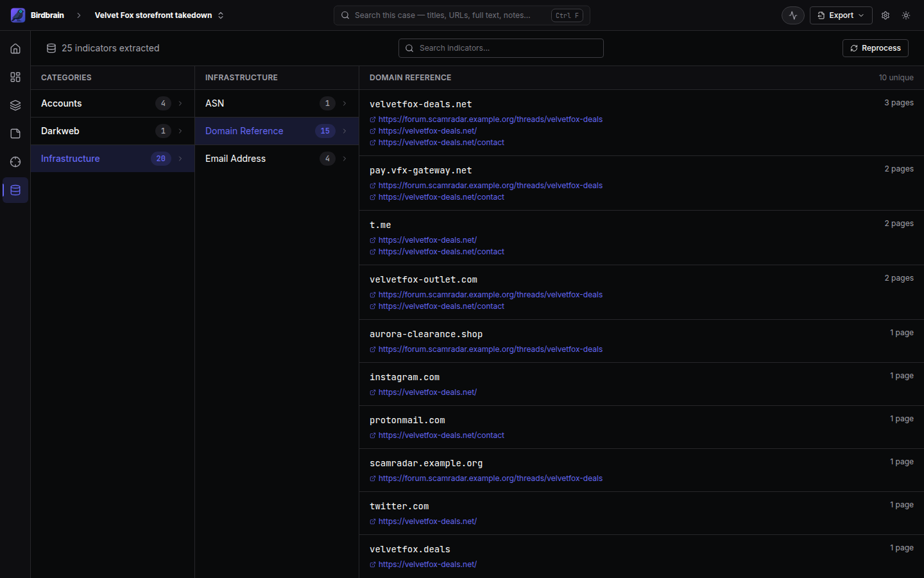Select the Email Address infrastructure type
Image resolution: width=924 pixels, height=578 pixels.
pos(277,159)
